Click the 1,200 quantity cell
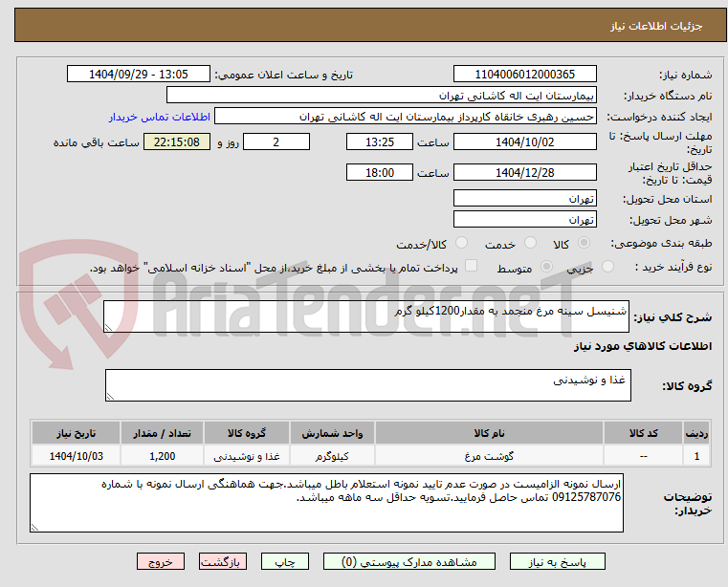728x587 pixels. point(162,456)
